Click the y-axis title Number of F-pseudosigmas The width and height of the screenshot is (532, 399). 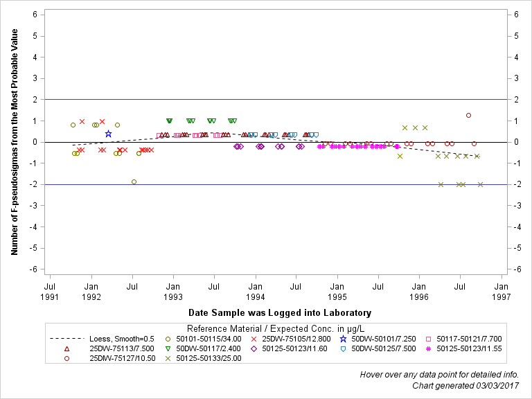point(15,142)
